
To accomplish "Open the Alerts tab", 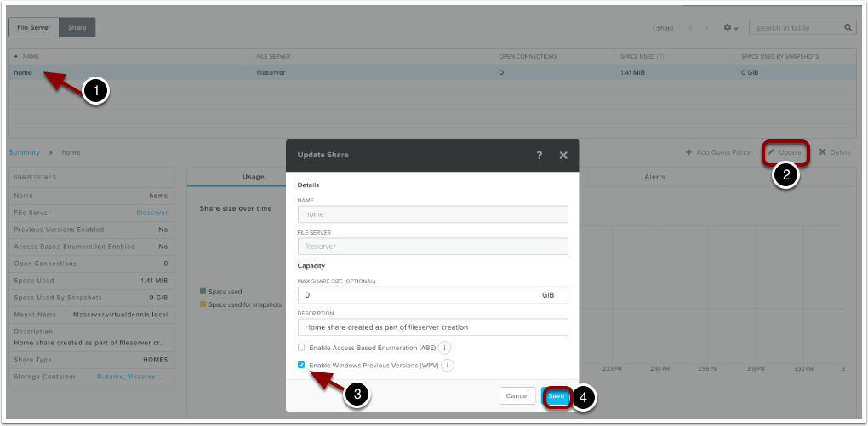I will 654,177.
